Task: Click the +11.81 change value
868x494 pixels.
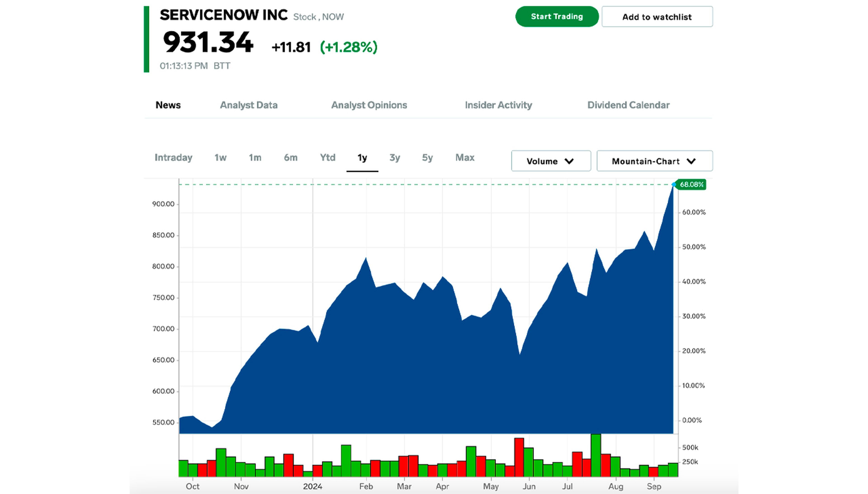Action: tap(291, 47)
